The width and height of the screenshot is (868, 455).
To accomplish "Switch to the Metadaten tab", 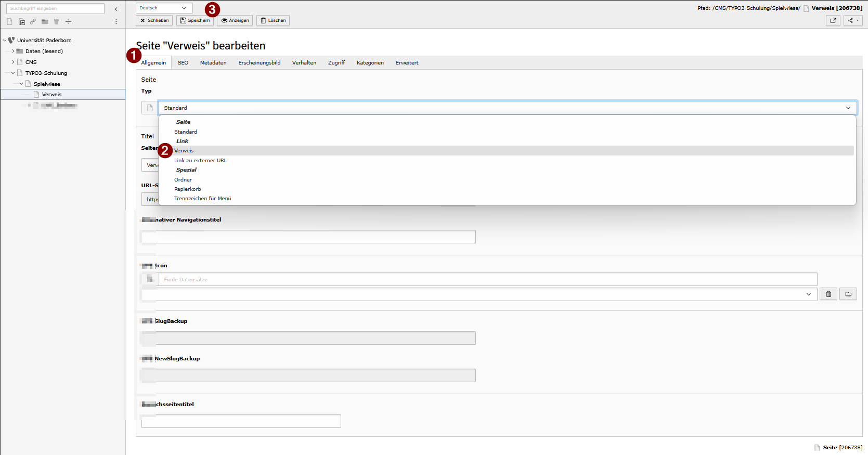I will [213, 63].
